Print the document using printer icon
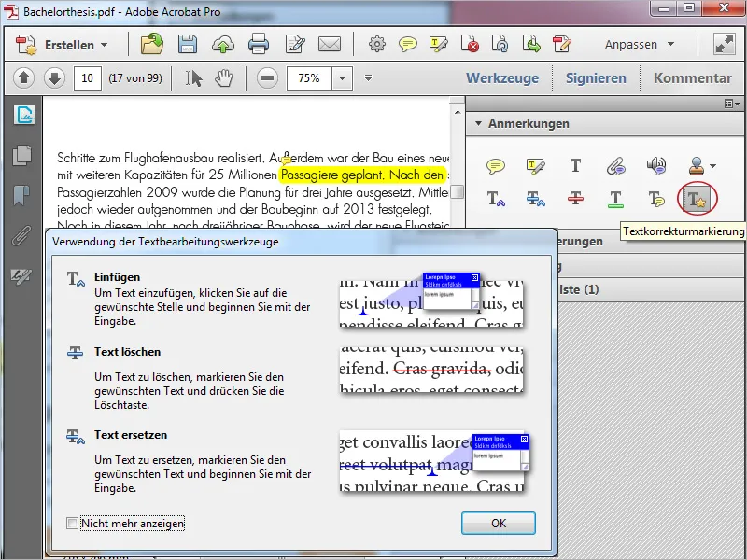Viewport: 747px width, 560px height. pyautogui.click(x=259, y=44)
